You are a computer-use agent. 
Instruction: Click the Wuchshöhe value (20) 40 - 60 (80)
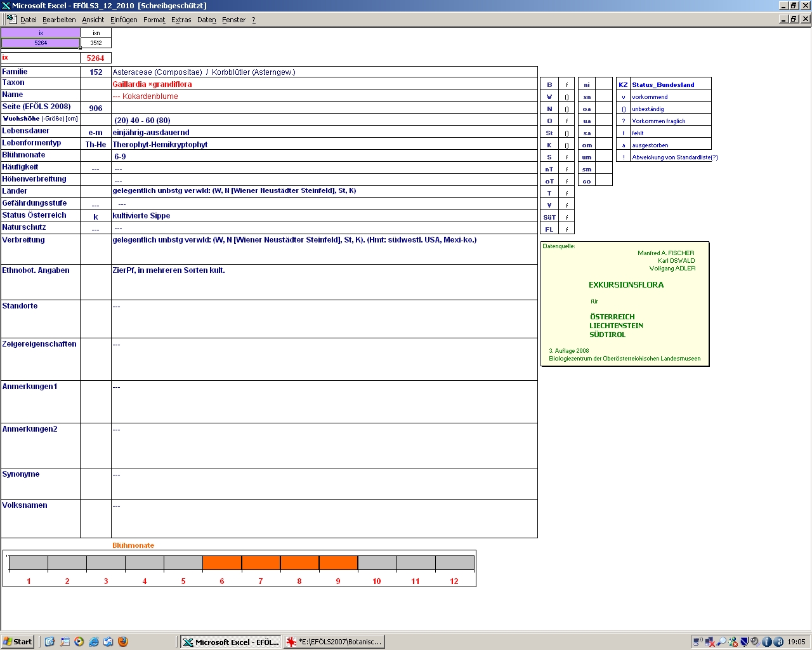142,121
